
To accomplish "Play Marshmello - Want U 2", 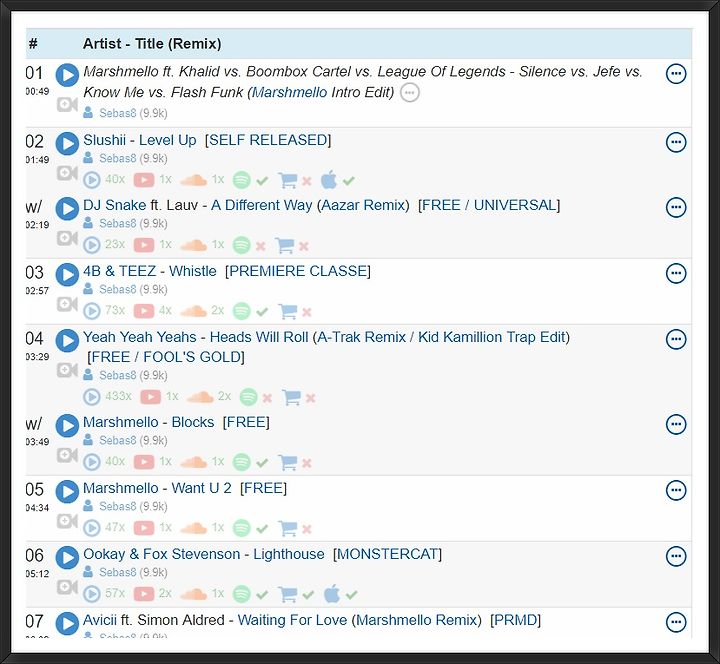I will pos(67,492).
